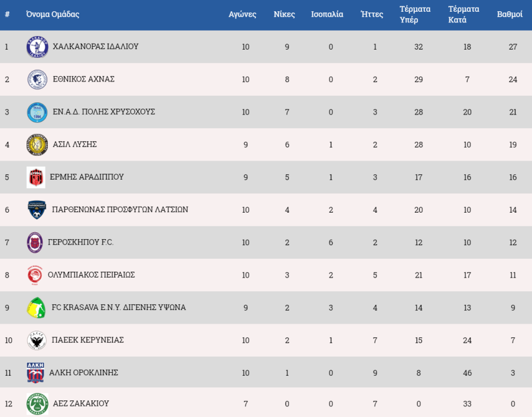The height and width of the screenshot is (417, 532).
Task: Click goals-against value 46 in ΑΛΚΗ ΟΡΟΚΛΙΝΗΣ row
Action: [x=467, y=373]
